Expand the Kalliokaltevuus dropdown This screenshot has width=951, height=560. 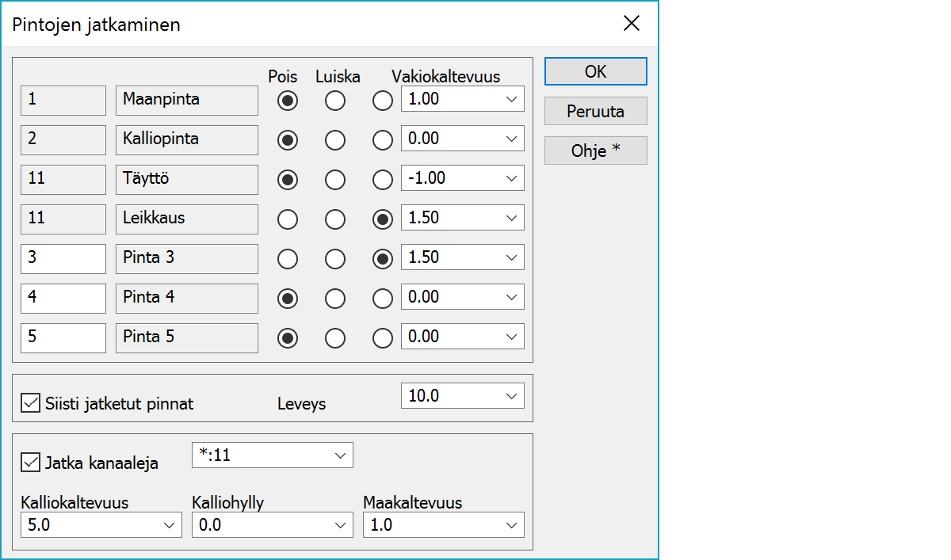click(168, 525)
